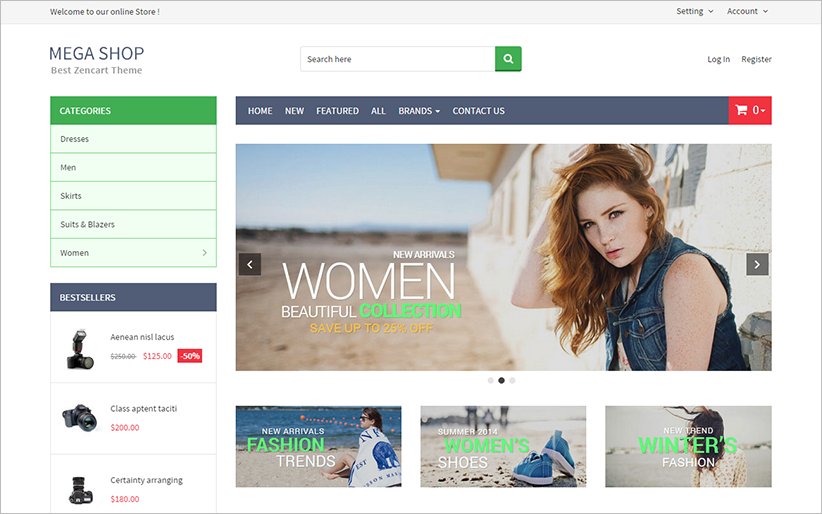Select the second slider dot
Screen dimensions: 822x514
coord(501,380)
